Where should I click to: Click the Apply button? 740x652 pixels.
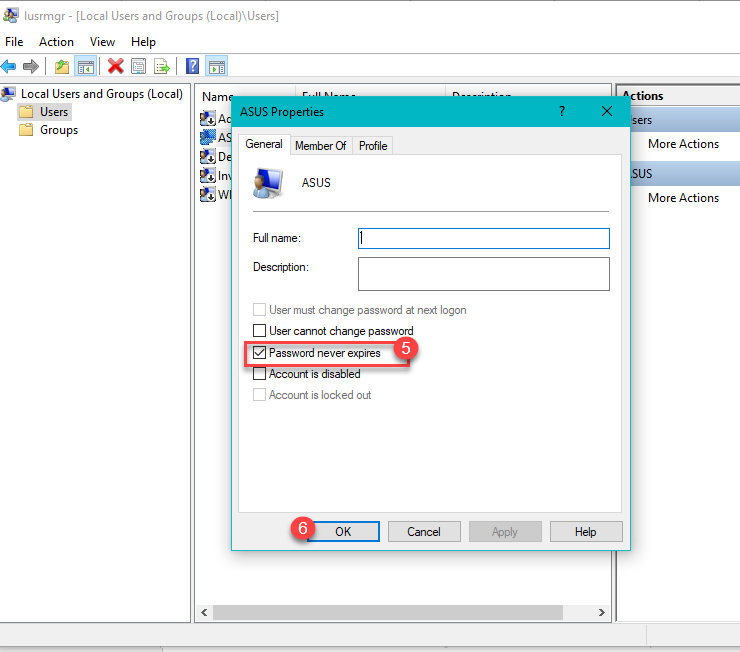pos(505,532)
